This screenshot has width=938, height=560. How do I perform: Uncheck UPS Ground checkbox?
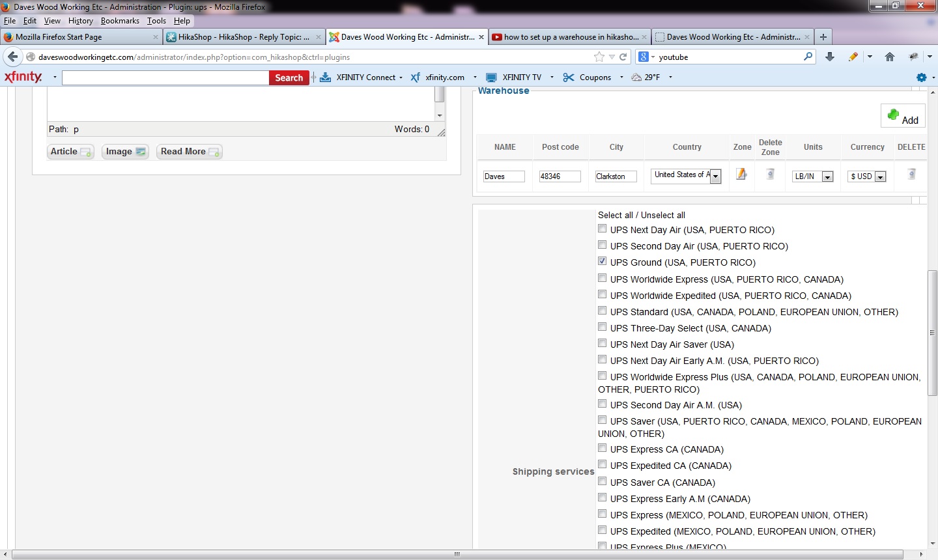coord(603,261)
